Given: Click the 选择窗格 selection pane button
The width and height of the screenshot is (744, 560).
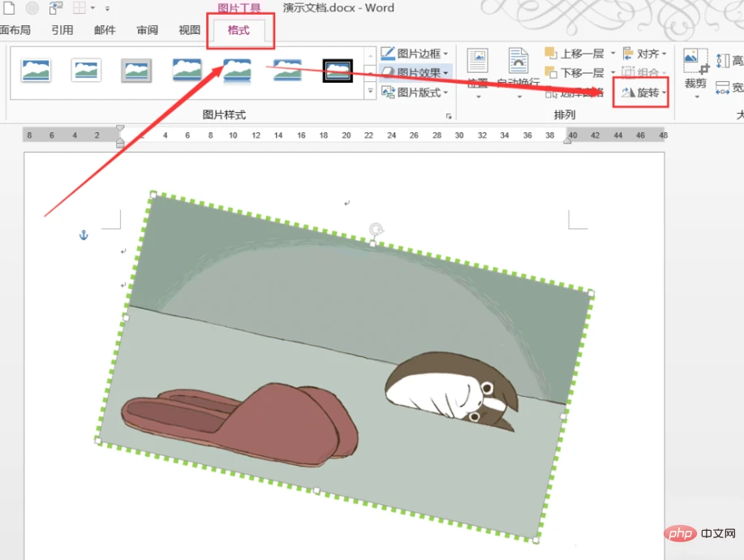Looking at the screenshot, I should coord(574,93).
